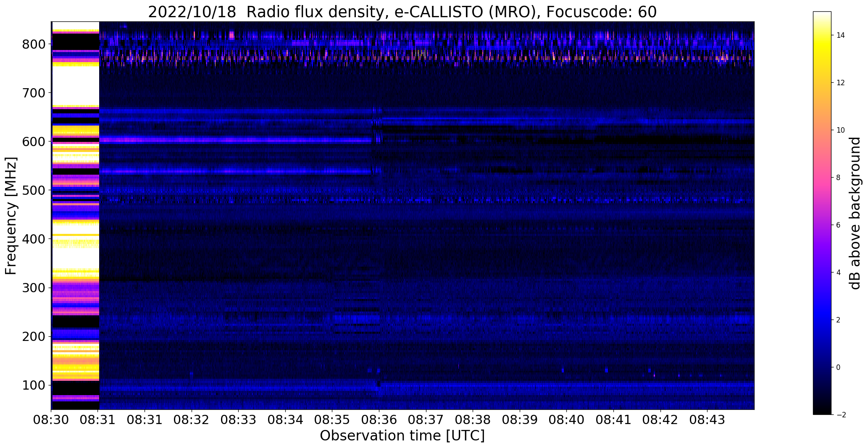Click the colorbar tick labeled −2
Image resolution: width=868 pixels, height=448 pixels.
coord(841,415)
